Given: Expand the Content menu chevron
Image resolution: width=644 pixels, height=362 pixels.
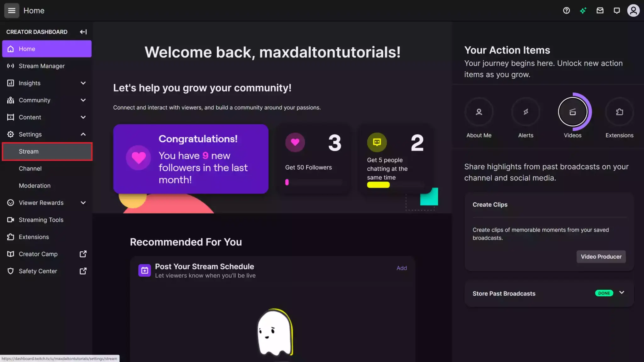Looking at the screenshot, I should pos(83,117).
